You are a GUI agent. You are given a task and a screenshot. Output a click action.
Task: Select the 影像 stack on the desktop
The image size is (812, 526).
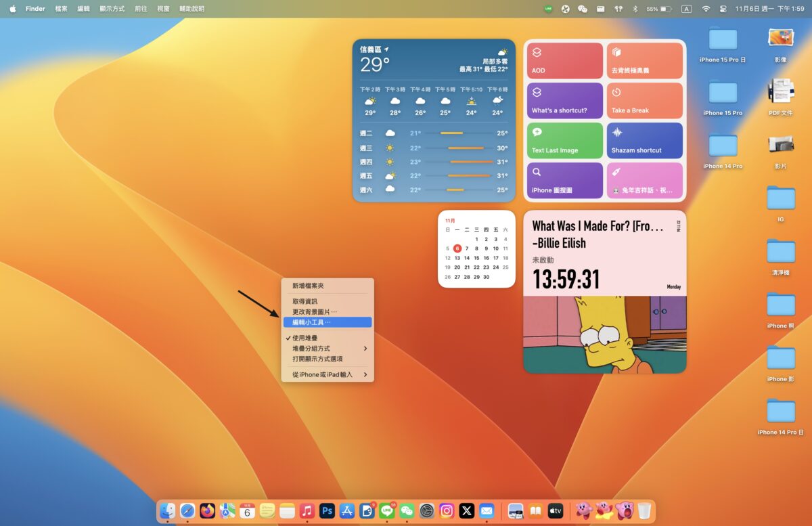(x=780, y=45)
